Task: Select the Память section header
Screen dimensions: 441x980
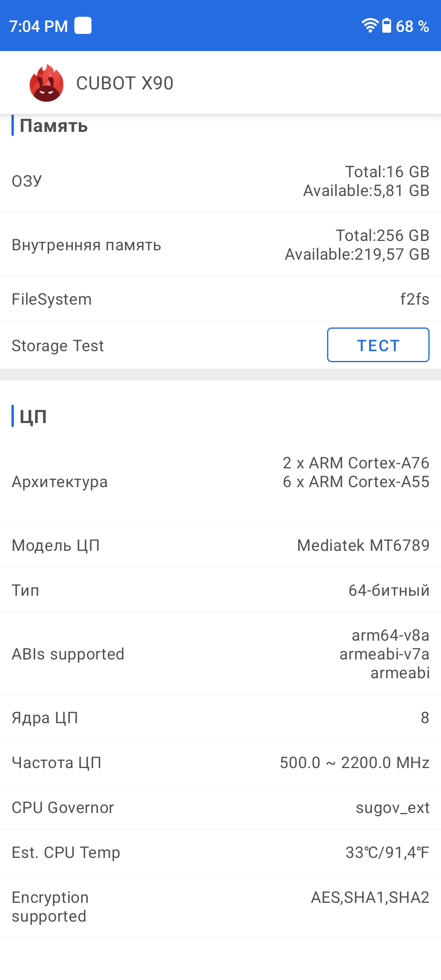Action: tap(53, 126)
